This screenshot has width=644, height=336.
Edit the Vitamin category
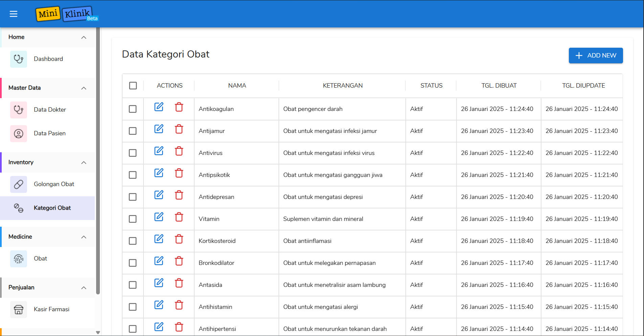[159, 217]
